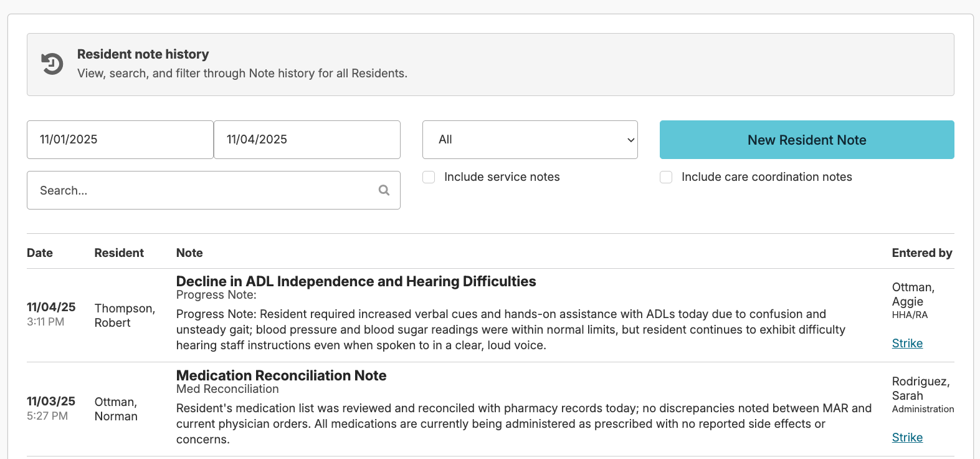Click the Resident column header
This screenshot has height=459, width=980.
119,253
